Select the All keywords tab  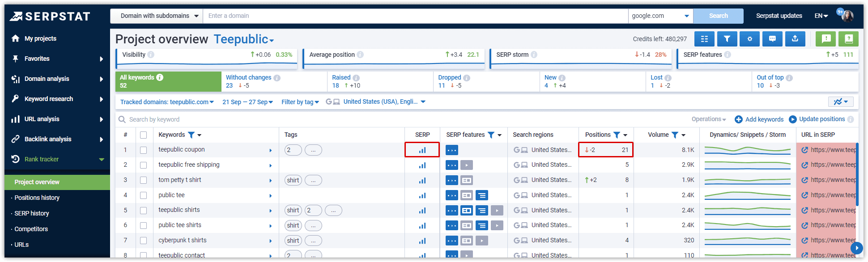click(168, 81)
